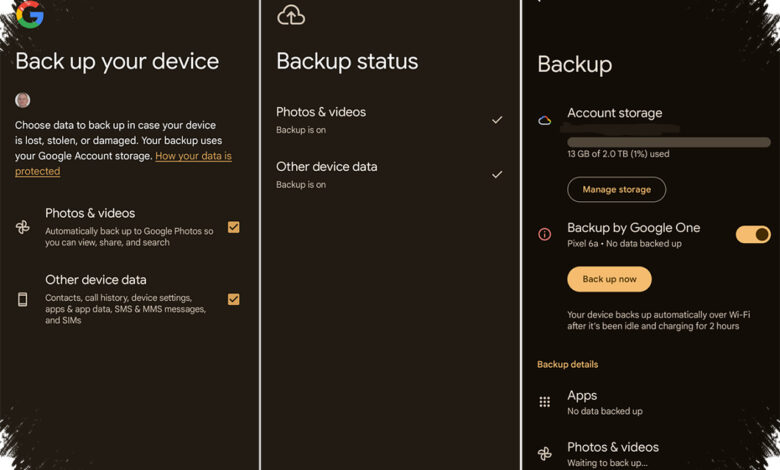Click the Apps grid icon
780x470 pixels.
545,402
